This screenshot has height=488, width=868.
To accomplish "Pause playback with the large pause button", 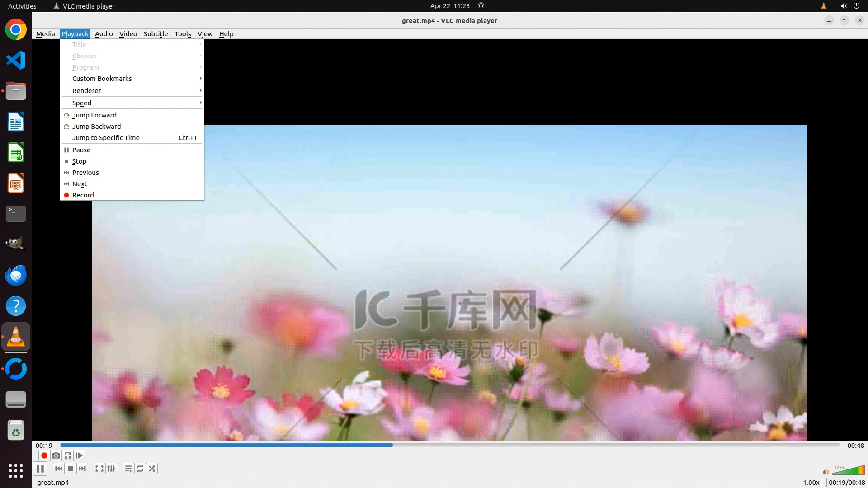I will [40, 469].
